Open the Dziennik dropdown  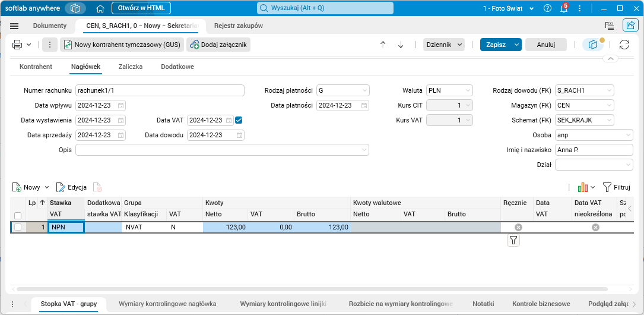point(443,45)
